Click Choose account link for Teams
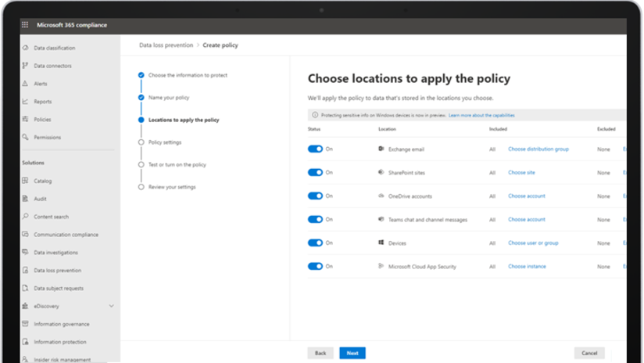This screenshot has height=363, width=644. [x=527, y=219]
